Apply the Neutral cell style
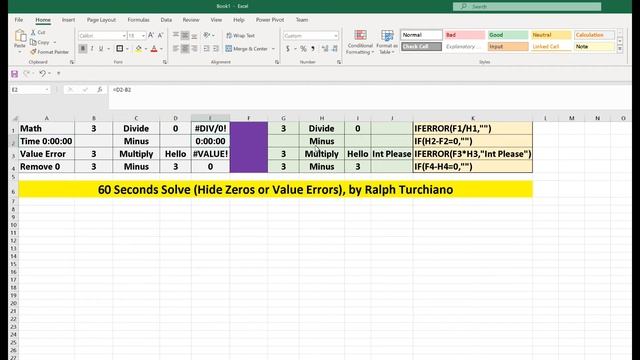Screen dimensions: 640x360 tap(551, 35)
